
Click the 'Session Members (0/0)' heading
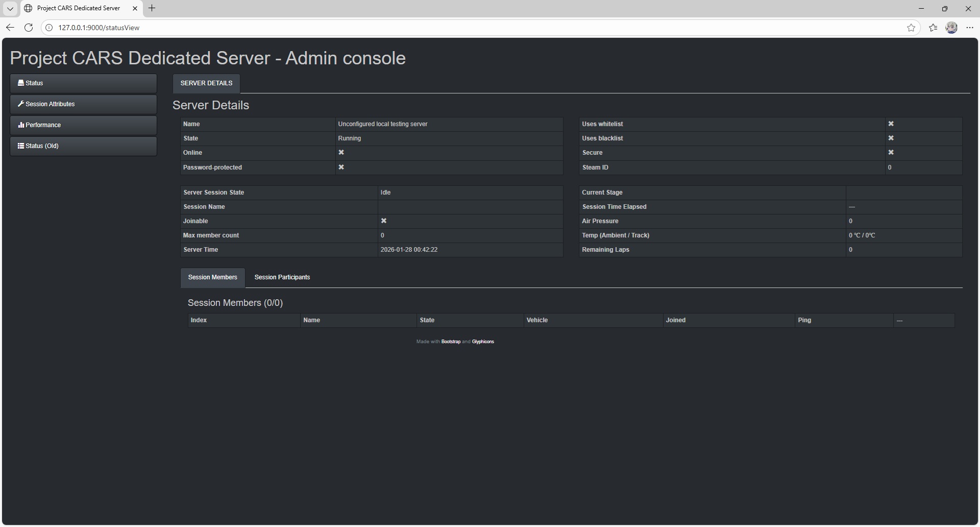(x=235, y=303)
